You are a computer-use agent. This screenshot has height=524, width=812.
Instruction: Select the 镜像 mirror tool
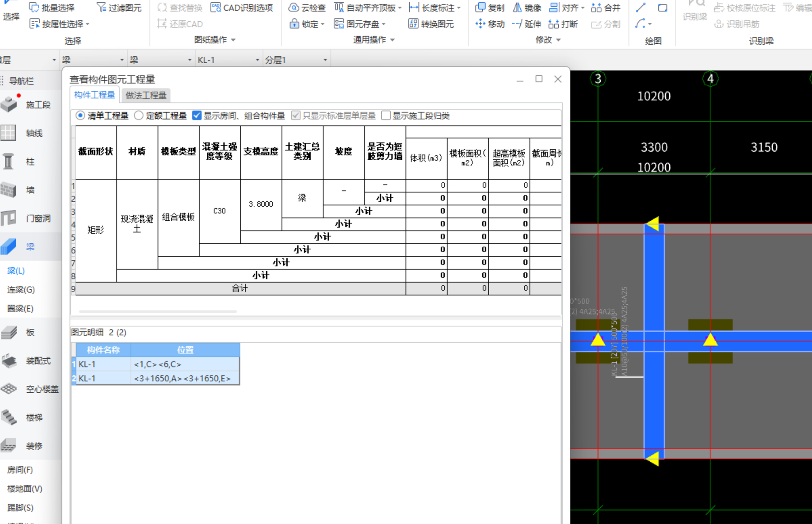(x=527, y=7)
